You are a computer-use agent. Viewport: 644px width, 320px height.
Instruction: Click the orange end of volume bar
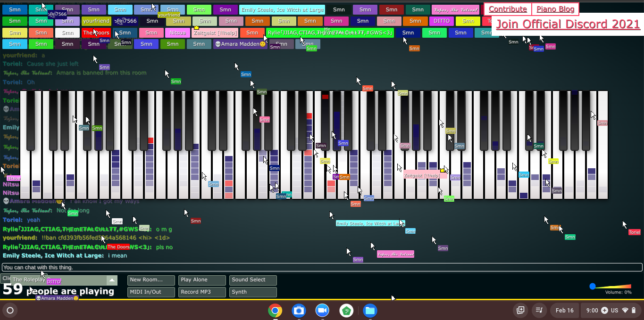click(x=627, y=286)
